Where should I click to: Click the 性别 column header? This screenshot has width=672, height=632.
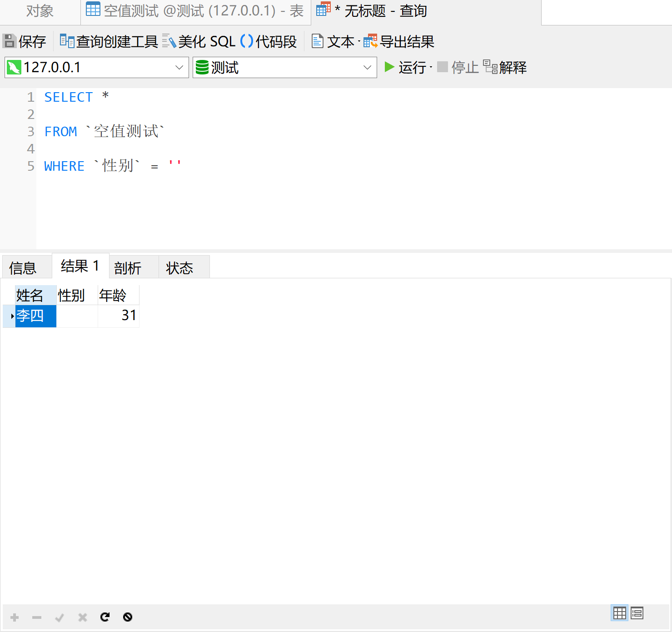coord(72,296)
